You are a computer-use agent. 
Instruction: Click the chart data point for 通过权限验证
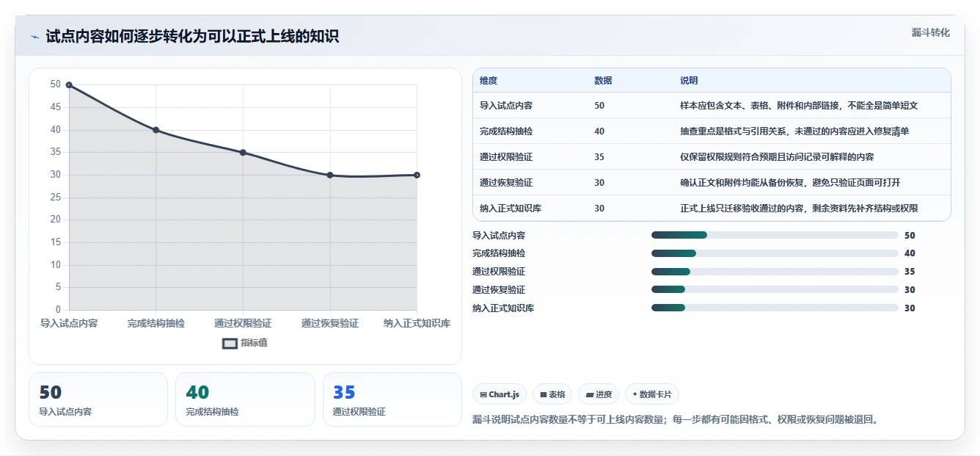click(243, 153)
